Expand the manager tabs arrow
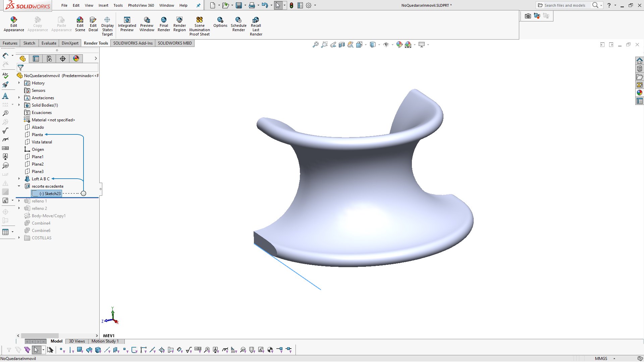This screenshot has height=362, width=644. point(96,58)
